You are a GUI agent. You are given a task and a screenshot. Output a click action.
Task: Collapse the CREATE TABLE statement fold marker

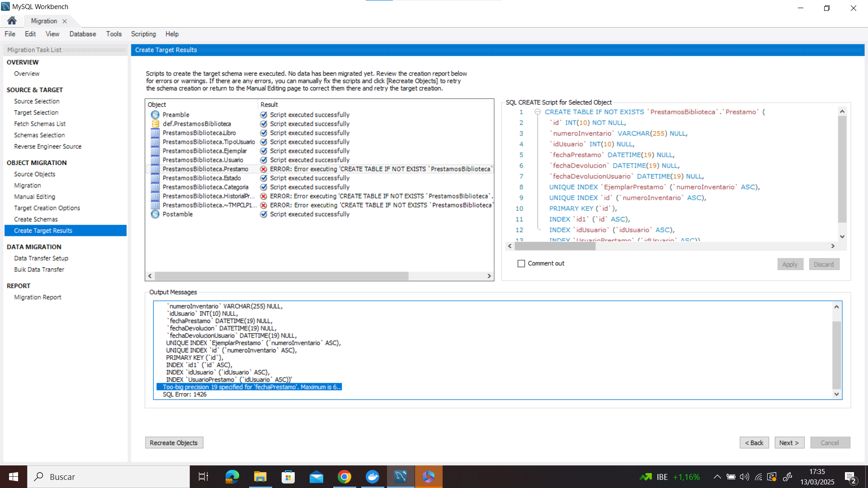click(x=538, y=112)
